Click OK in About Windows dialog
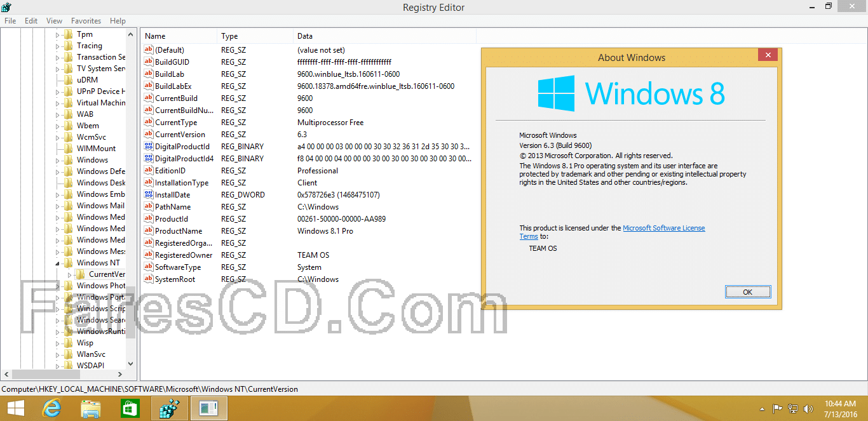 [748, 292]
